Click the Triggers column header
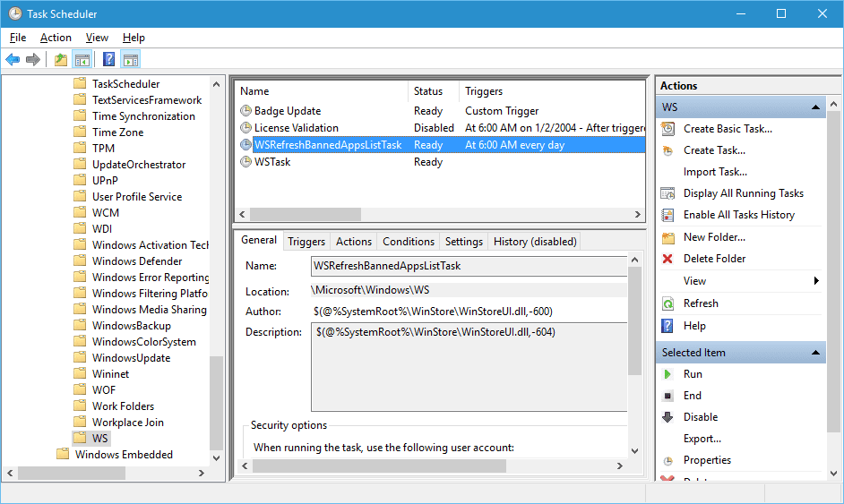 pos(552,91)
